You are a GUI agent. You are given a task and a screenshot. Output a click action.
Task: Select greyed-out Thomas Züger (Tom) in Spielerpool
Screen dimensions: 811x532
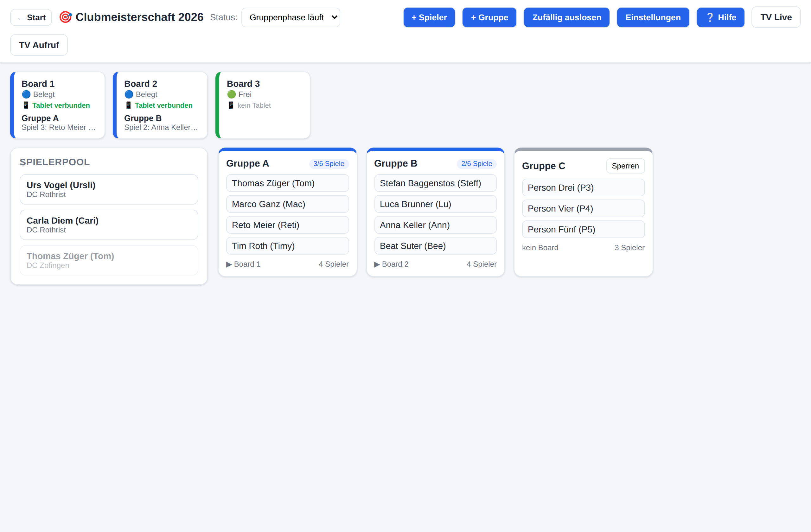click(x=109, y=260)
